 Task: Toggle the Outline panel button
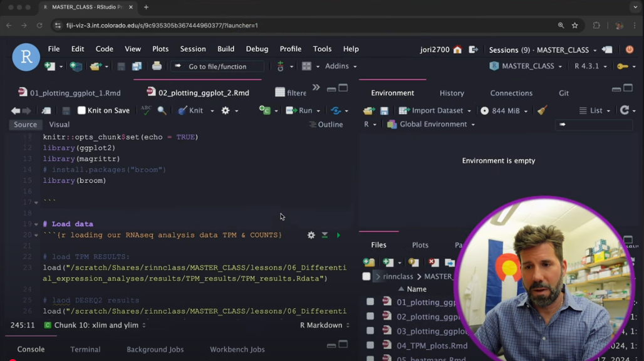(326, 125)
